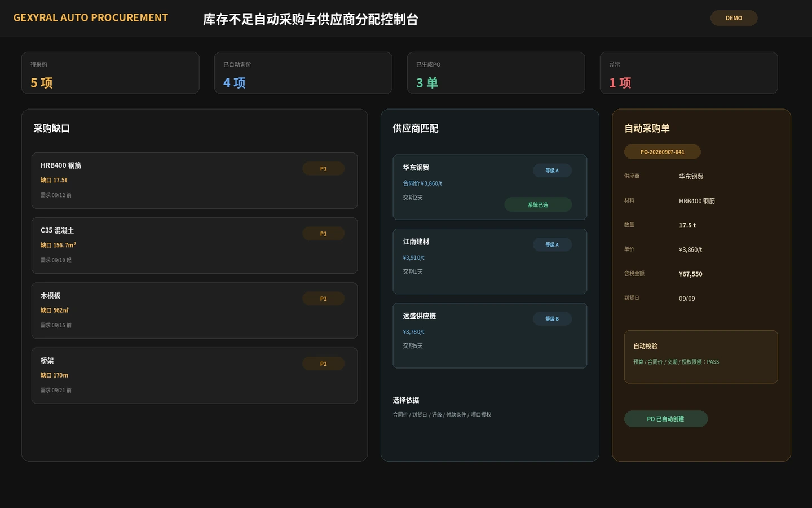Click the 等级 A badge on 江南建材
812x508 pixels.
(x=552, y=244)
